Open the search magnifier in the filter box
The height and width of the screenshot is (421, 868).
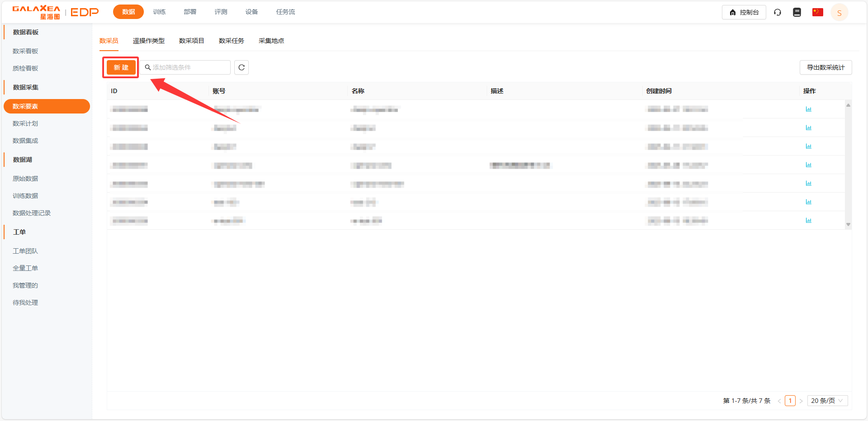point(147,67)
